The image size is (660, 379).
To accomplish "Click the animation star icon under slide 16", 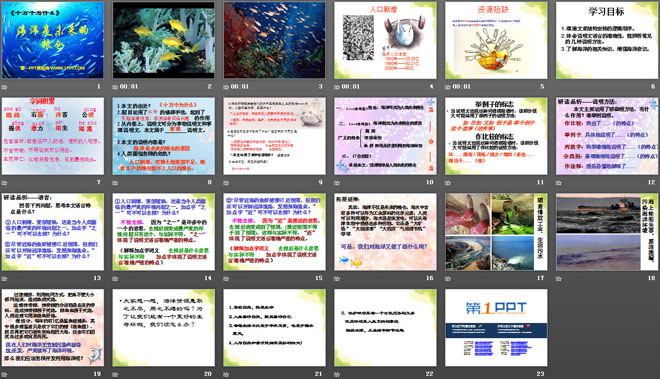I will 337,278.
